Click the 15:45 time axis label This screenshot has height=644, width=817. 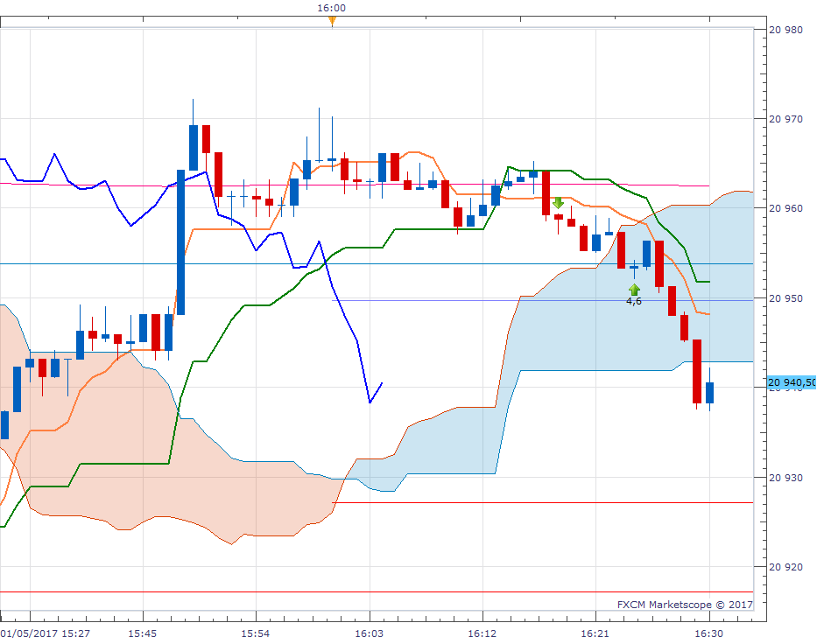[142, 633]
